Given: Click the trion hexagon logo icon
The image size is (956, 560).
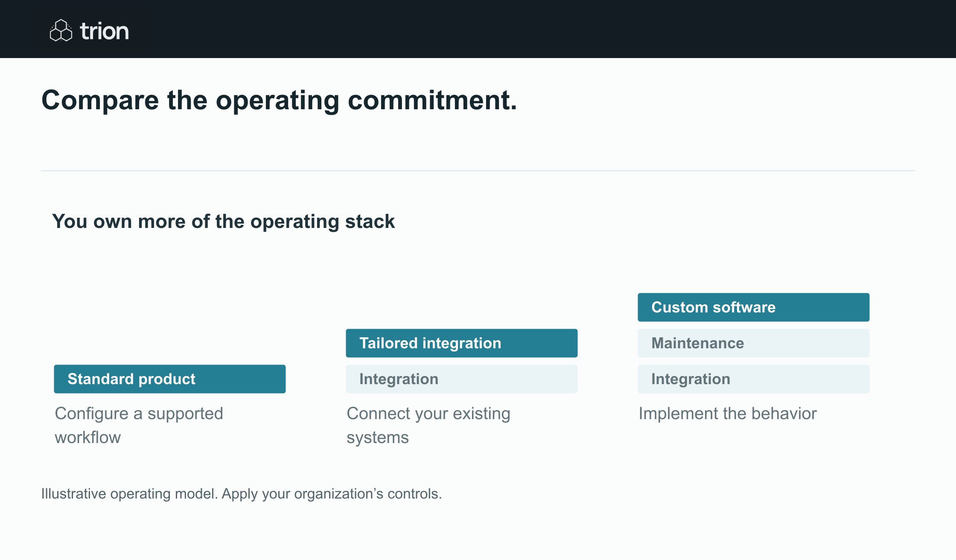Looking at the screenshot, I should pos(61,30).
